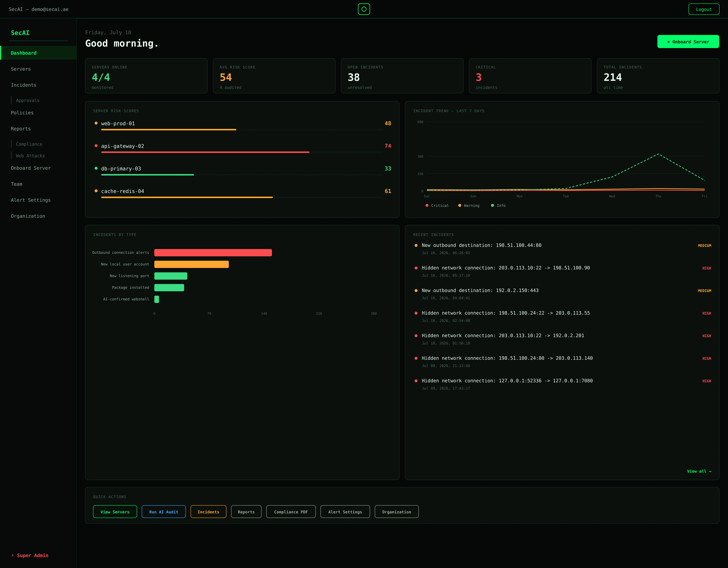
Task: Click the orange Warning legend dot
Action: pyautogui.click(x=460, y=205)
